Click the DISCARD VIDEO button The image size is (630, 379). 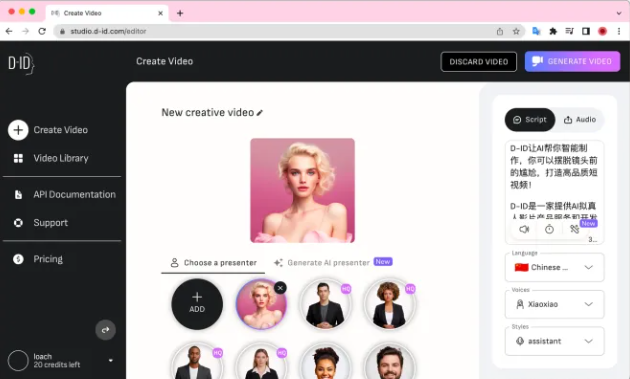[x=479, y=62]
